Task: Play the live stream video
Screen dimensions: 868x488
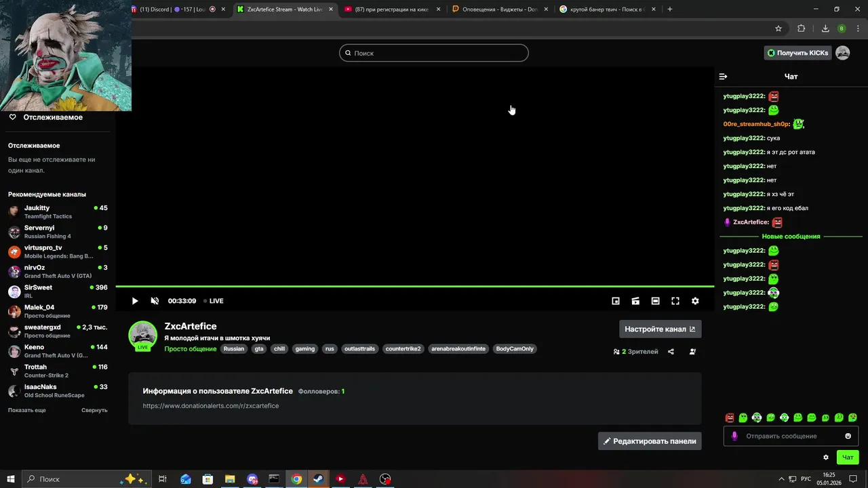Action: pos(135,301)
